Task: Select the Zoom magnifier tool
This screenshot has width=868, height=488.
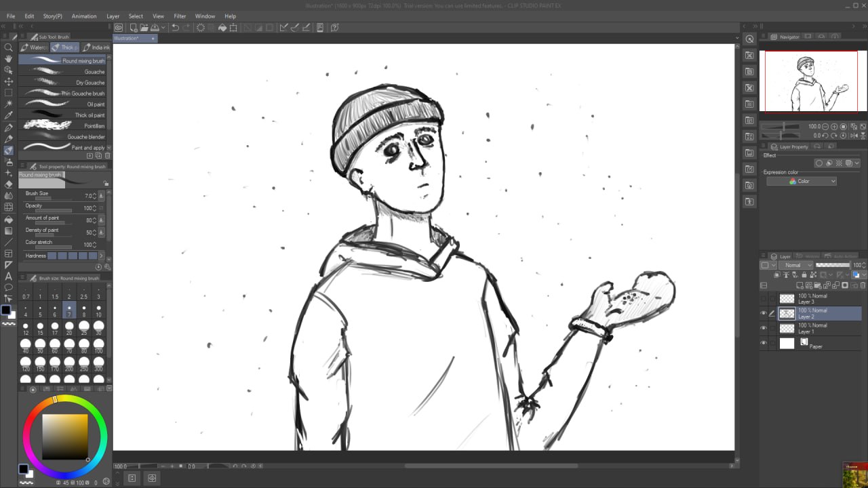Action: coord(9,47)
